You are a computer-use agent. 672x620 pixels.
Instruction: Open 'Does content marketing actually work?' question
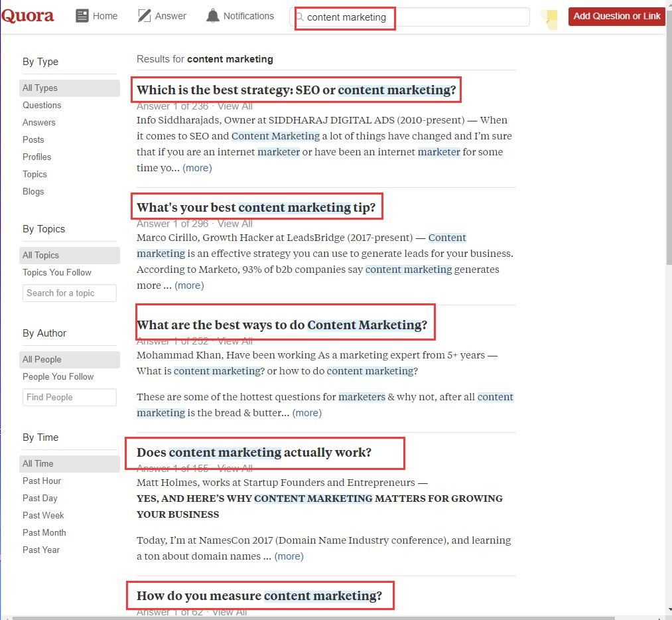coord(254,452)
